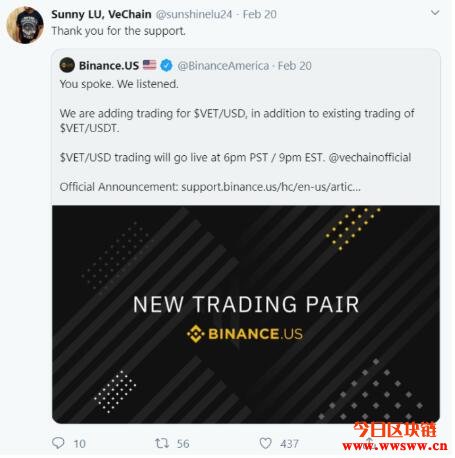The image size is (455, 458).
Task: Click the Binance.US small avatar
Action: coord(67,65)
